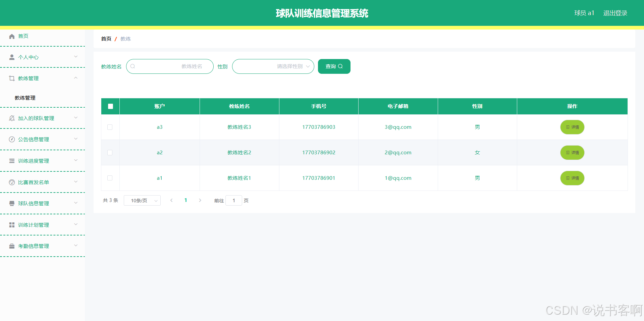Click the email cell 3@qq.com
The height and width of the screenshot is (321, 644).
(x=398, y=127)
